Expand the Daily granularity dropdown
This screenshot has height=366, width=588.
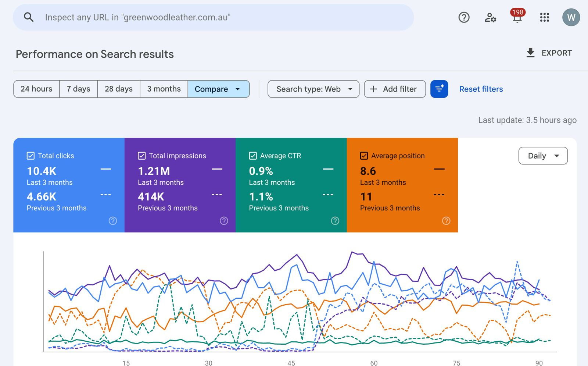pos(543,156)
